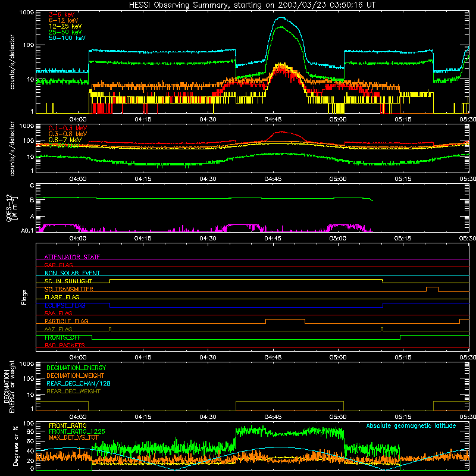Select the '3-6 keV' legend label
This screenshot has width=476, height=476.
[x=61, y=14]
